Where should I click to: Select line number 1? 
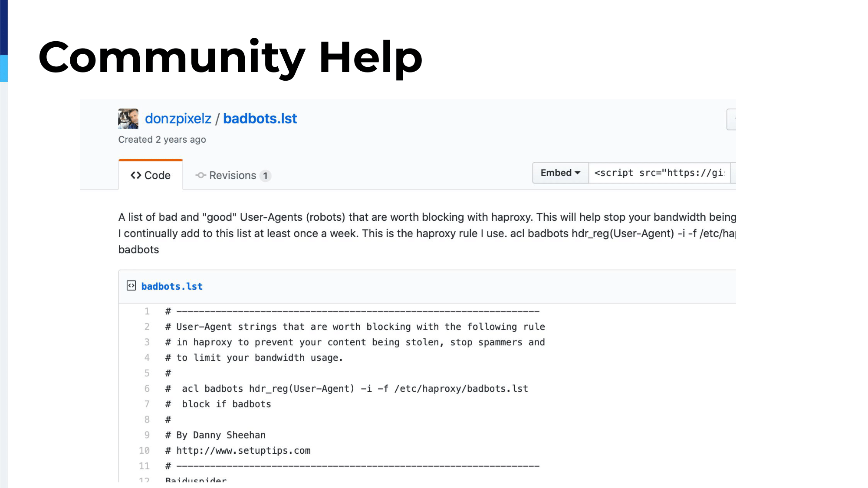147,311
